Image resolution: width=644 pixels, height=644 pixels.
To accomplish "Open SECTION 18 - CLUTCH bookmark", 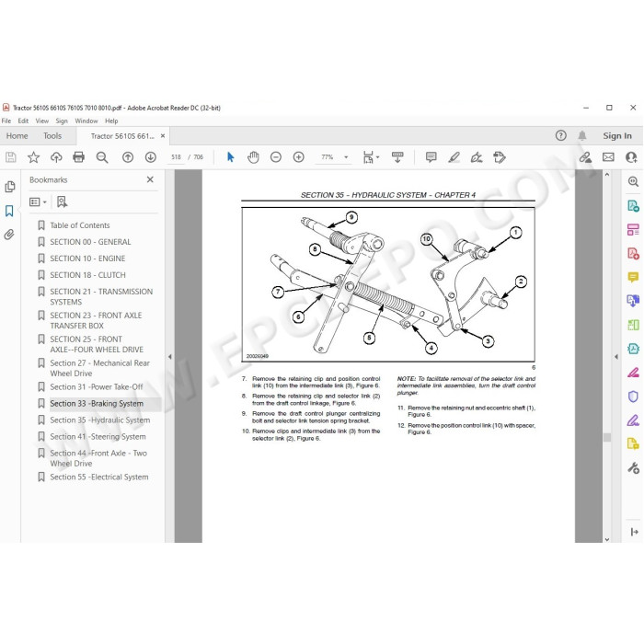I will (x=88, y=275).
